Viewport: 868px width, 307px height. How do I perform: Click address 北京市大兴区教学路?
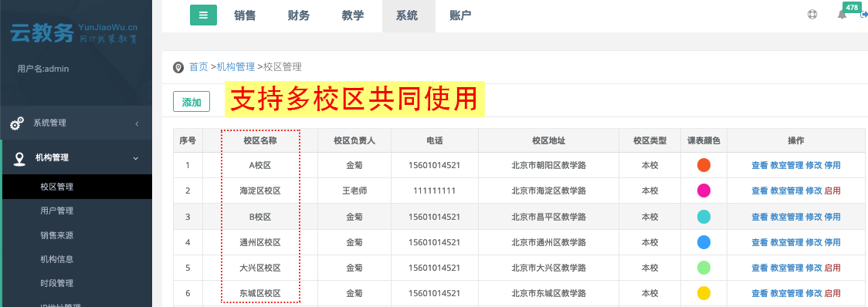point(548,268)
